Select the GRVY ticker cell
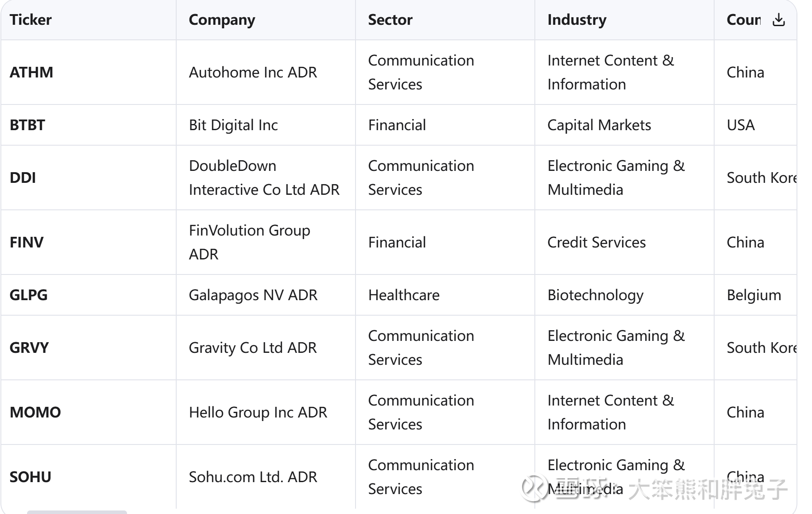Viewport: 812px width, 514px height. pos(29,348)
